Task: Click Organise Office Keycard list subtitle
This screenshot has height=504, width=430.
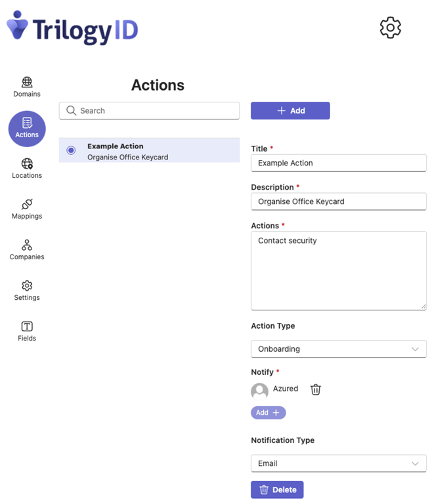Action: [127, 157]
